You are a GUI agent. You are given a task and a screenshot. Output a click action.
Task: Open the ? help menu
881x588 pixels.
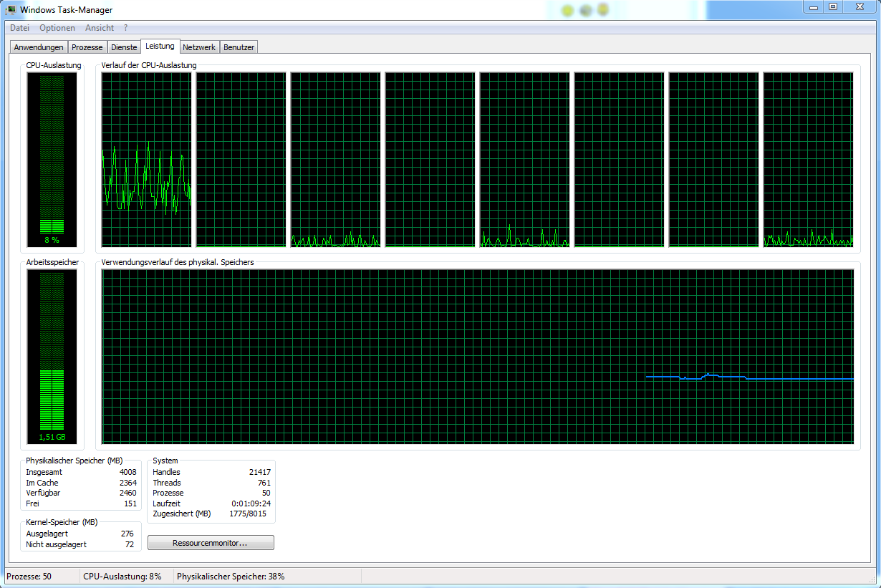[126, 28]
